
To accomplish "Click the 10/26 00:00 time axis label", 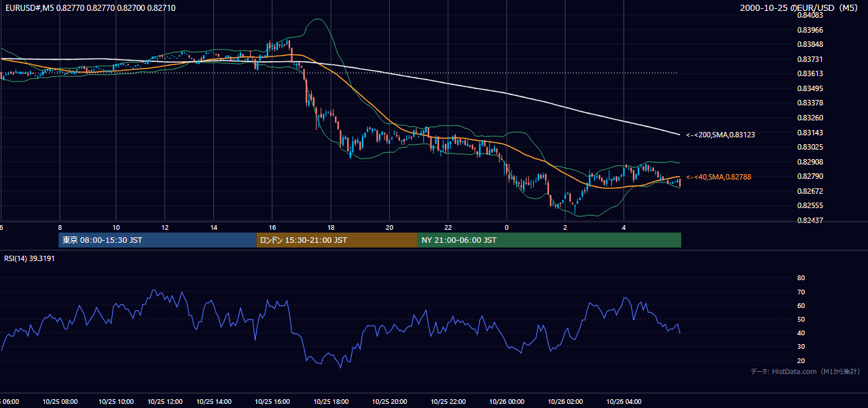I will click(507, 402).
